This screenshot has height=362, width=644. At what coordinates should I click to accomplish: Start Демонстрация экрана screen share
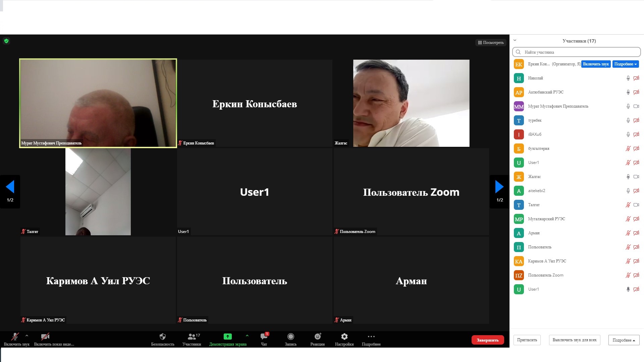point(228,339)
